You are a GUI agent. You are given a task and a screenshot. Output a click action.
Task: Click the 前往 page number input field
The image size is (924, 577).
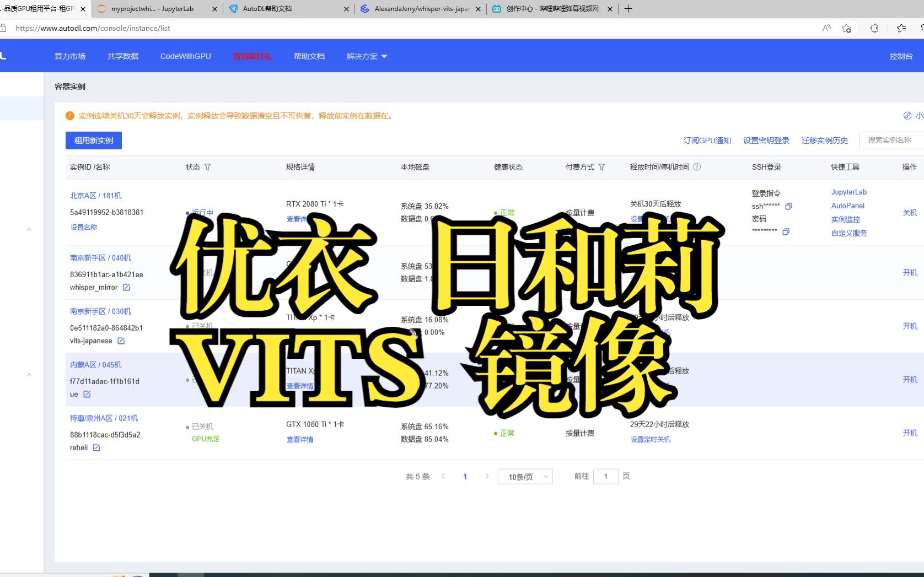(605, 476)
